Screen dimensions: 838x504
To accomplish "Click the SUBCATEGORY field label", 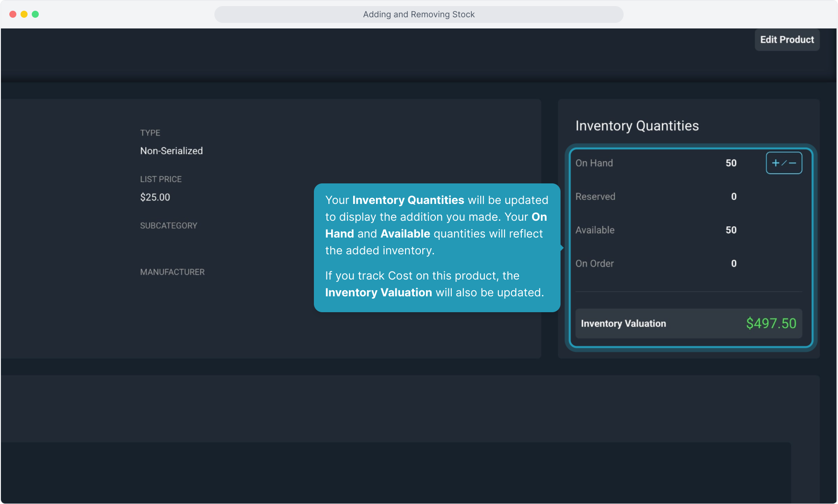I will click(169, 225).
